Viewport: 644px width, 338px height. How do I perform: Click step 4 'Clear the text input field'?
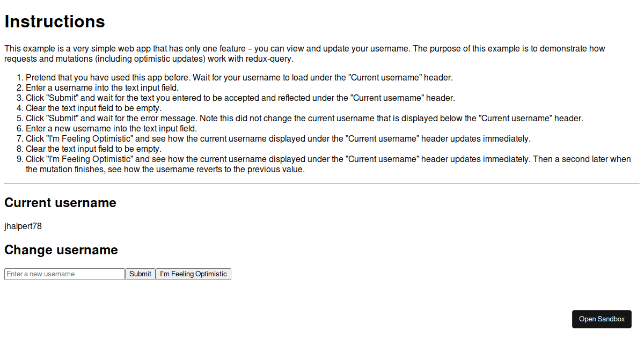click(93, 108)
